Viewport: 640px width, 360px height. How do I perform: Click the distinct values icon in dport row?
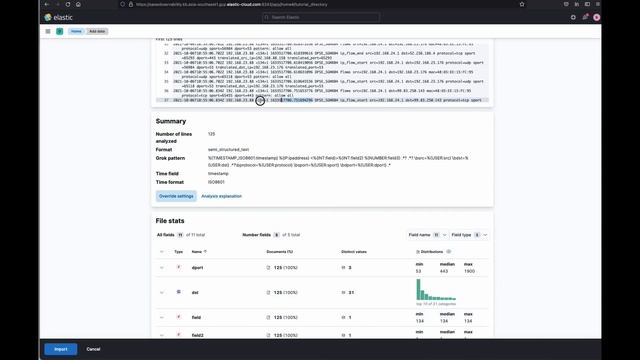click(x=343, y=267)
